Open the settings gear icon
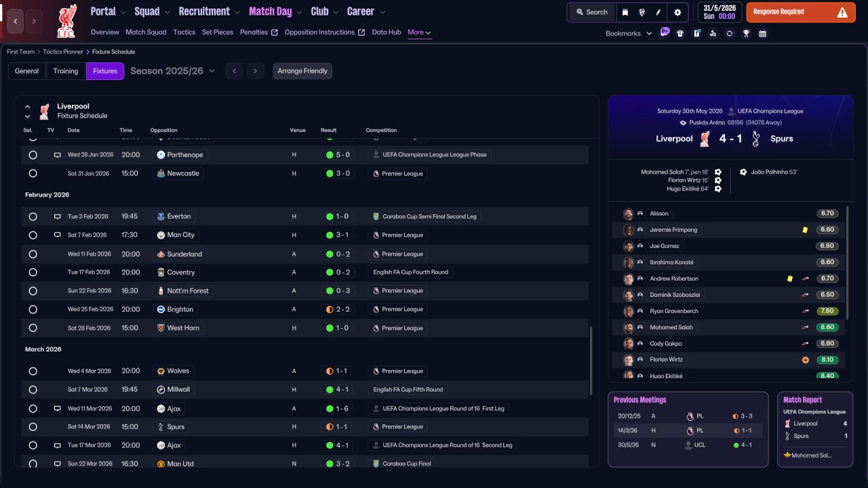 coord(677,12)
